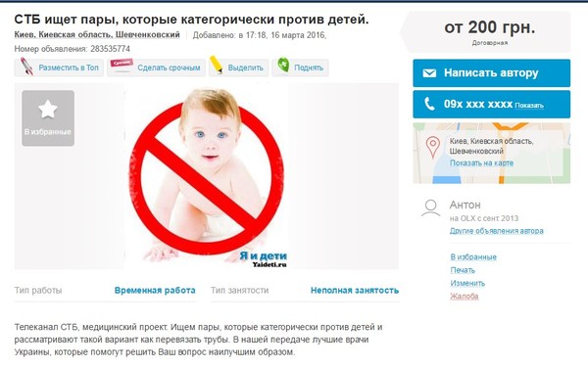Click the green arrow Поднять icon
The image size is (588, 368).
[x=283, y=66]
